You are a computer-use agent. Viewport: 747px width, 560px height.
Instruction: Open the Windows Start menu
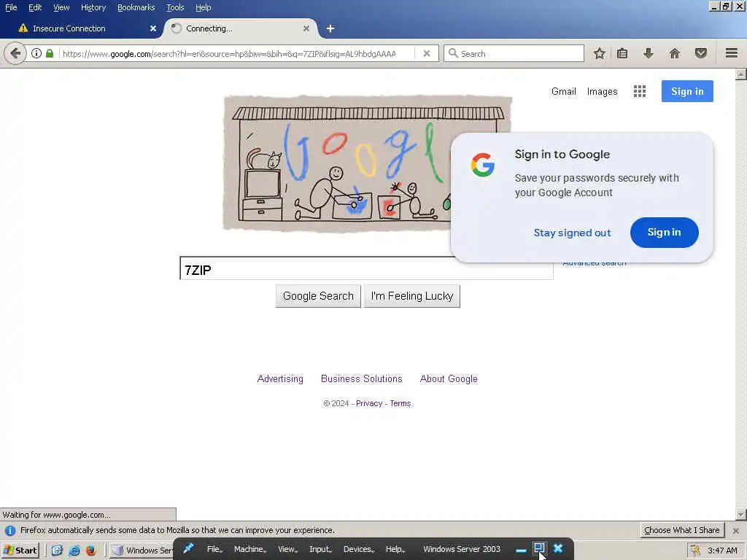point(20,551)
